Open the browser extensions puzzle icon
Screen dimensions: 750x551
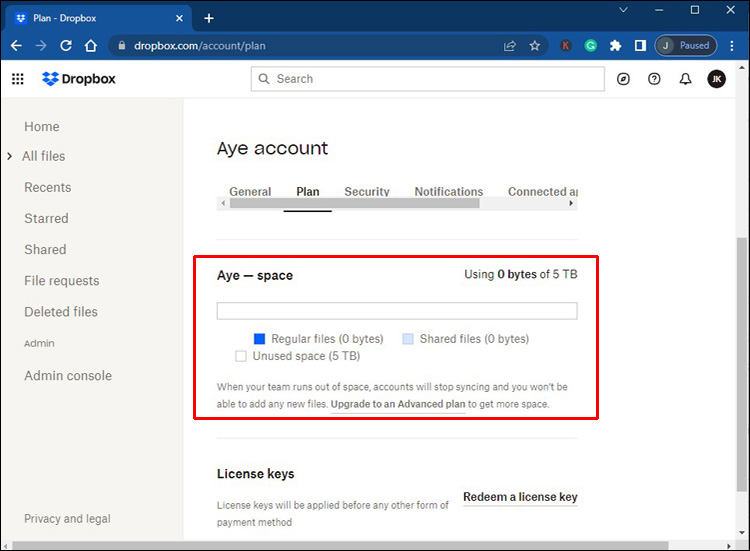[x=616, y=46]
